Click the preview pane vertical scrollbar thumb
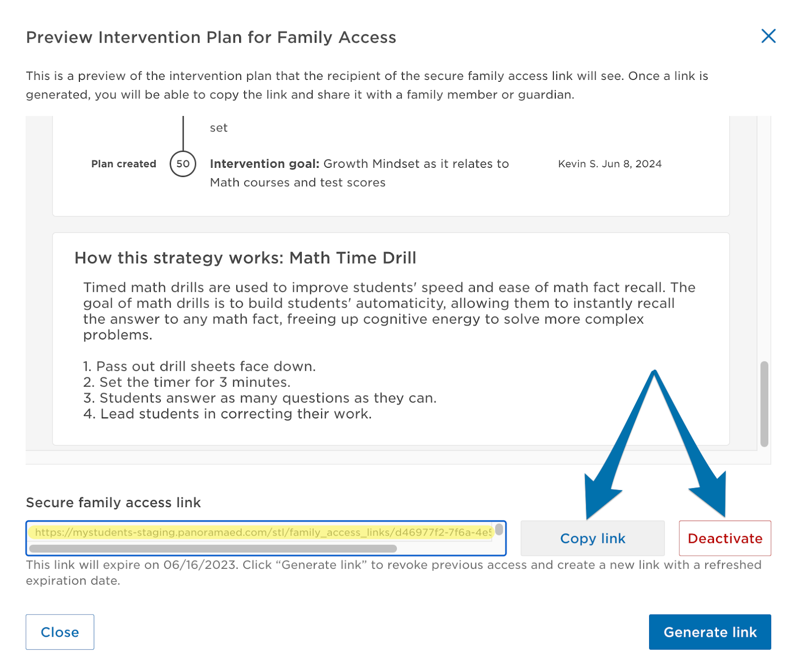Screen dimensions: 794x672 point(764,403)
